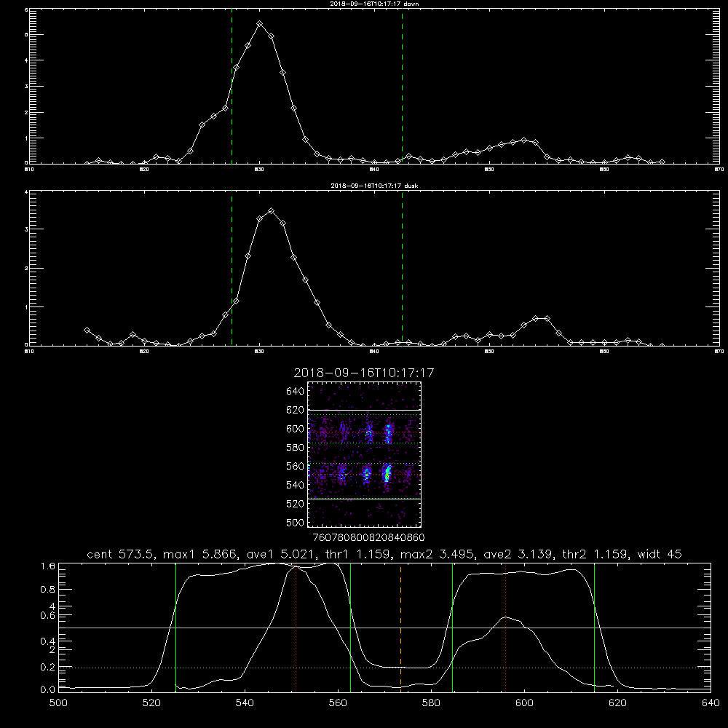The height and width of the screenshot is (728, 728).
Task: Select the right red dotted peak line near 596
Action: pos(506,628)
